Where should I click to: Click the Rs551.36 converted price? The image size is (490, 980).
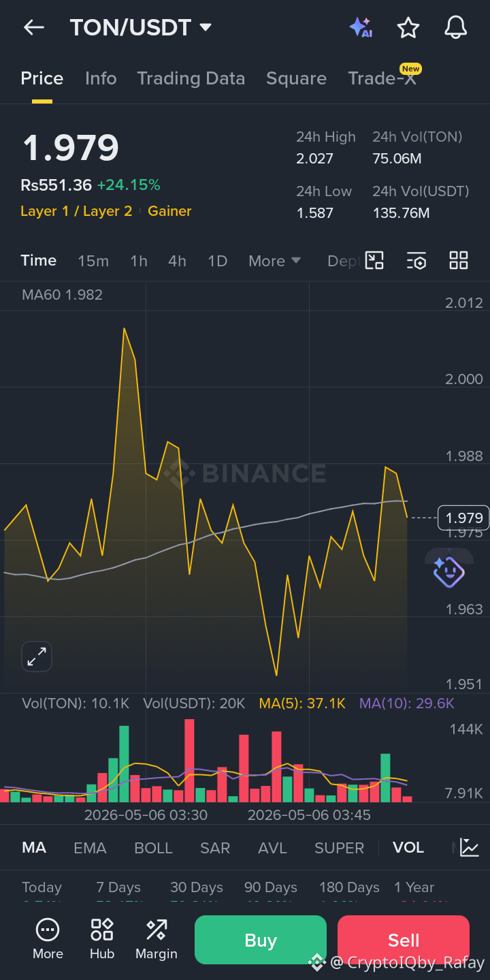[x=56, y=185]
